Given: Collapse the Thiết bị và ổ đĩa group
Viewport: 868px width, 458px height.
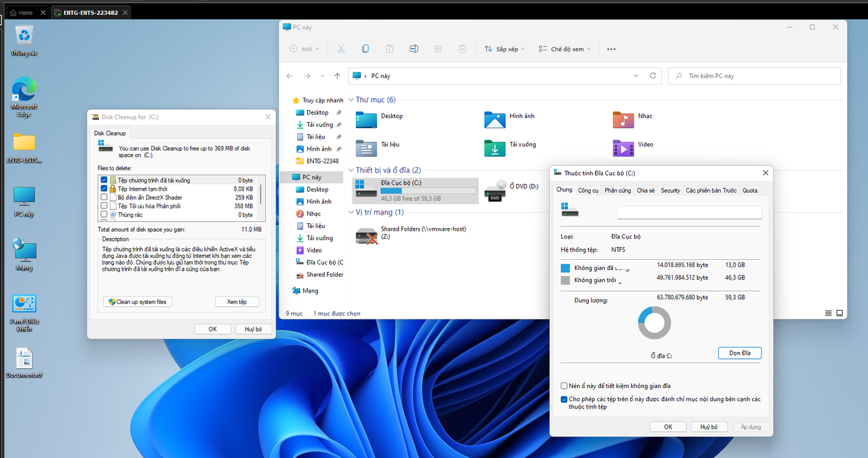Looking at the screenshot, I should [x=351, y=170].
